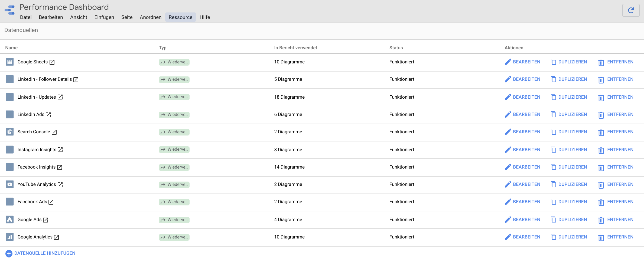Image resolution: width=644 pixels, height=271 pixels.
Task: Click the Google Analytics connector icon
Action: point(10,237)
